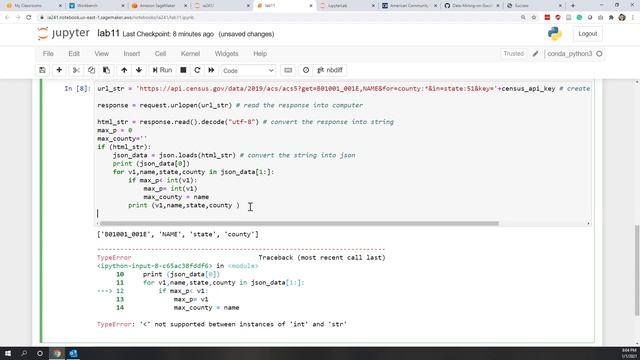This screenshot has width=640, height=360.
Task: Open the Cell menu
Action: click(x=160, y=53)
